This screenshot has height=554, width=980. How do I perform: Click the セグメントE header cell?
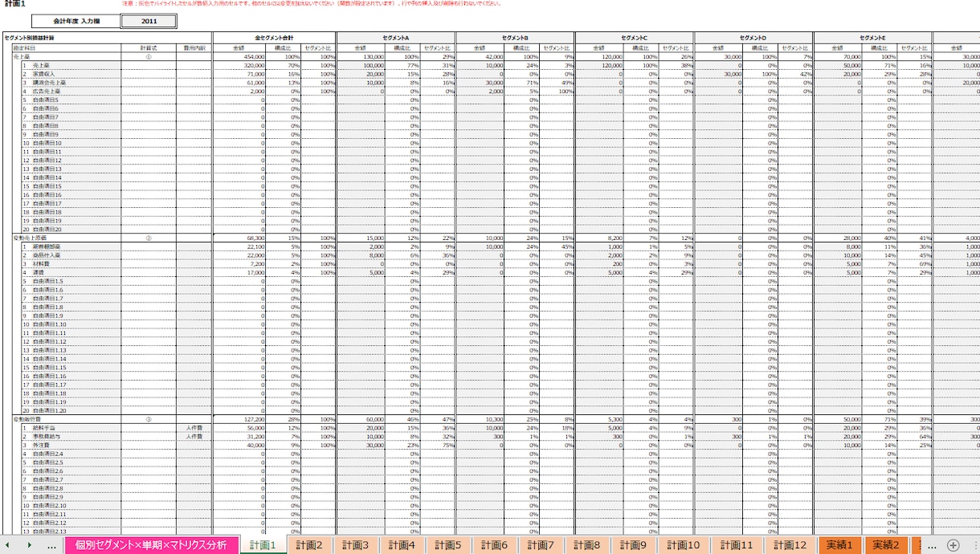click(x=873, y=38)
